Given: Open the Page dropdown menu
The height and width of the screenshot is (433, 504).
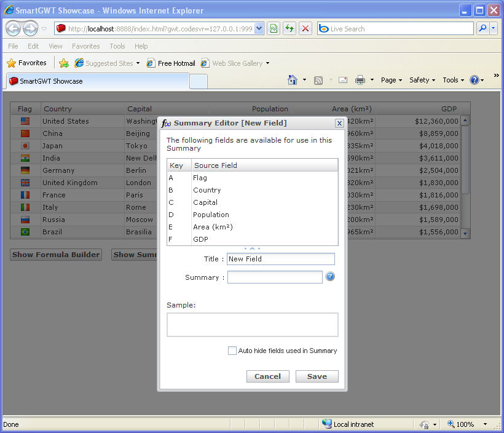Looking at the screenshot, I should 391,80.
